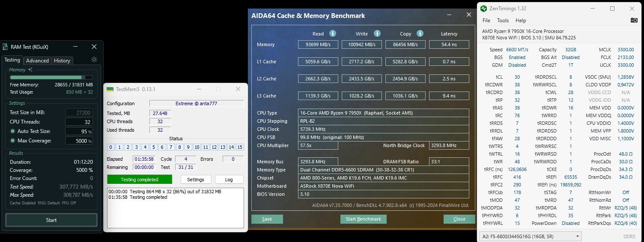Viewport: 644px width, 242px height.
Task: Click Save in AIDA64 benchmark
Action: click(x=267, y=219)
